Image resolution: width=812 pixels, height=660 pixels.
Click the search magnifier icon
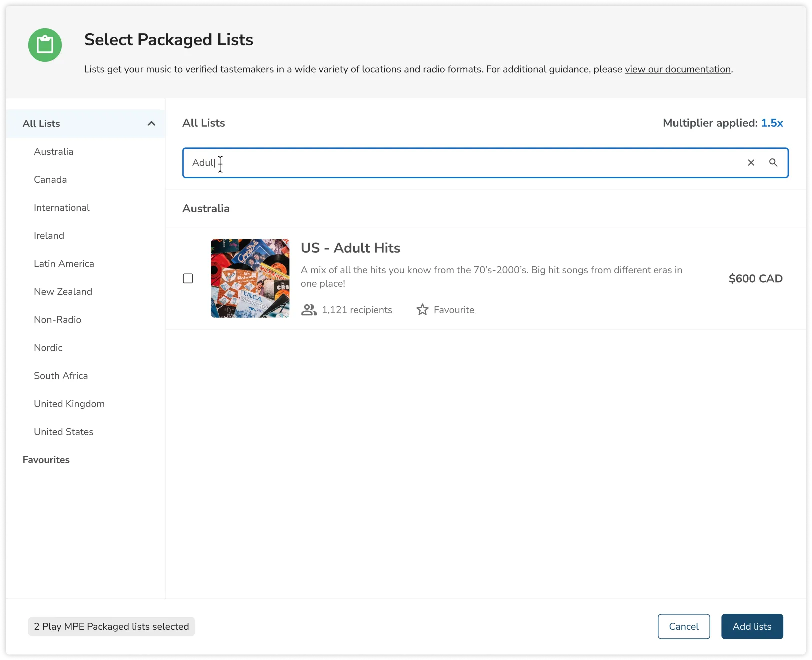(773, 163)
